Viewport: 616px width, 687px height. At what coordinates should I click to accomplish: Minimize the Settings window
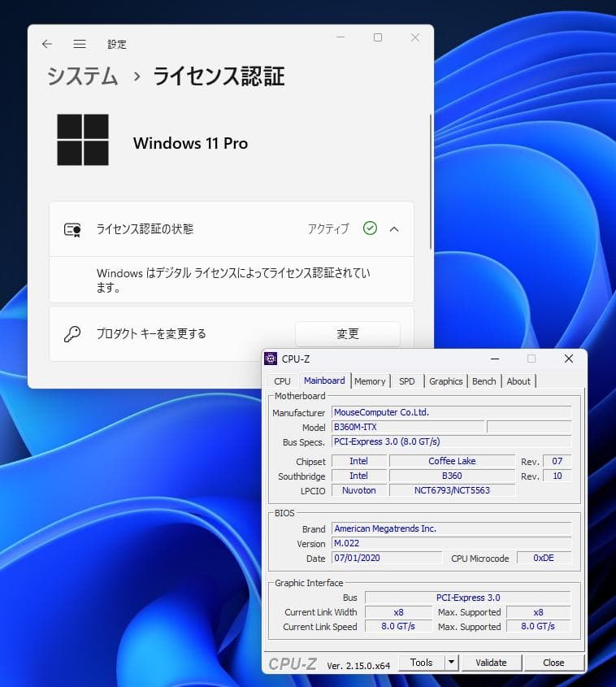[341, 37]
